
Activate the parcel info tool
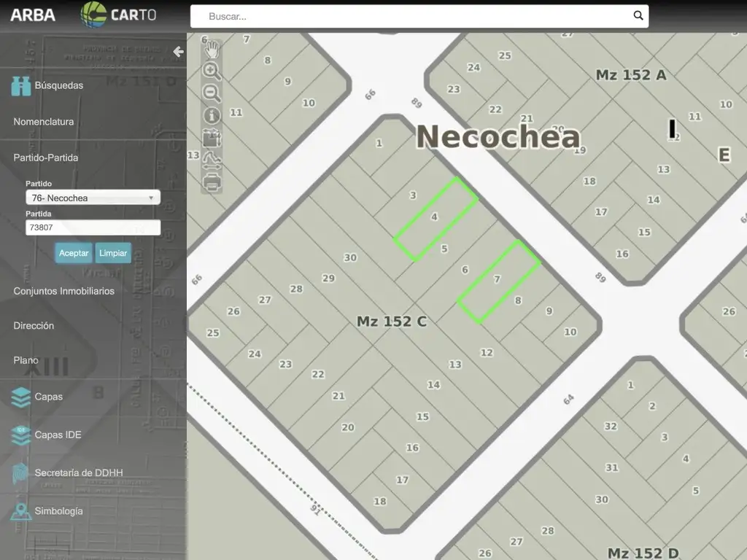tap(212, 115)
